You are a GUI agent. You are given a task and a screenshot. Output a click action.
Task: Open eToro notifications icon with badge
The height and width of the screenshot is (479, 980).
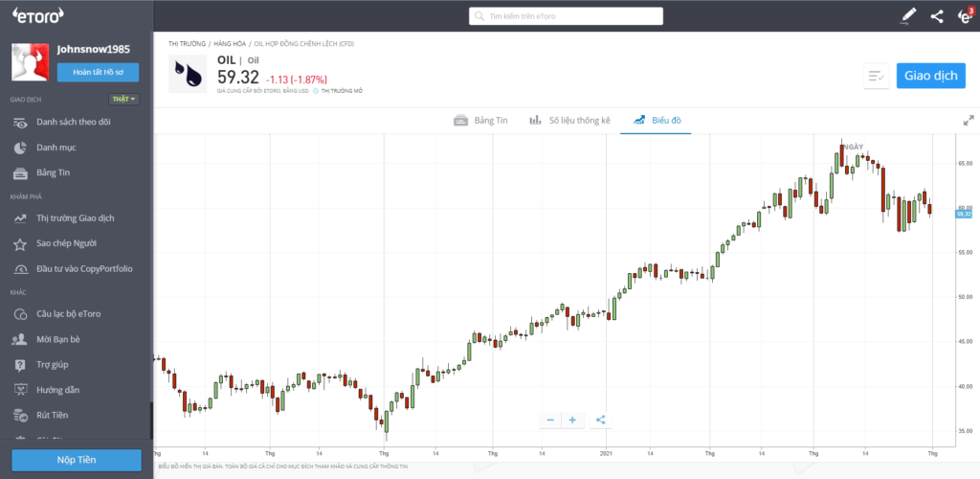point(965,15)
